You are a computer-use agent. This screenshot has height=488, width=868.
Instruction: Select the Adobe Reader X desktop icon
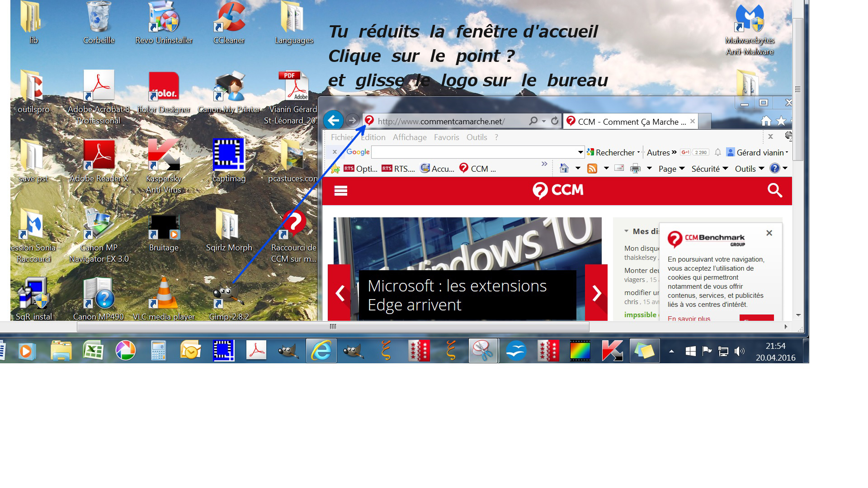(99, 160)
